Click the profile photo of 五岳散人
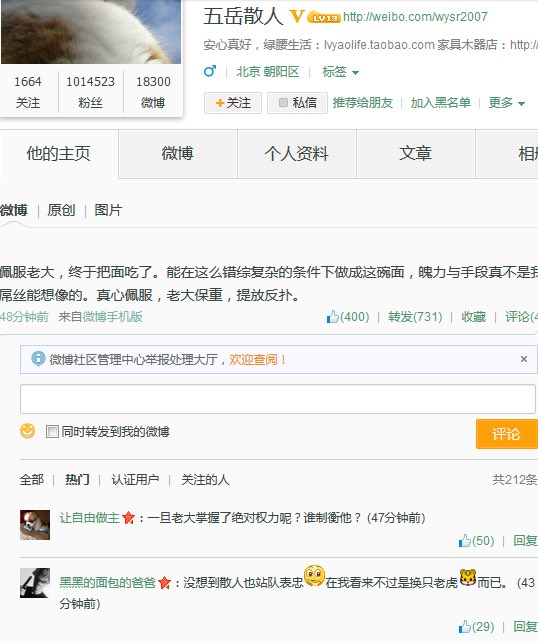Screen dimensions: 538x643 91,32
